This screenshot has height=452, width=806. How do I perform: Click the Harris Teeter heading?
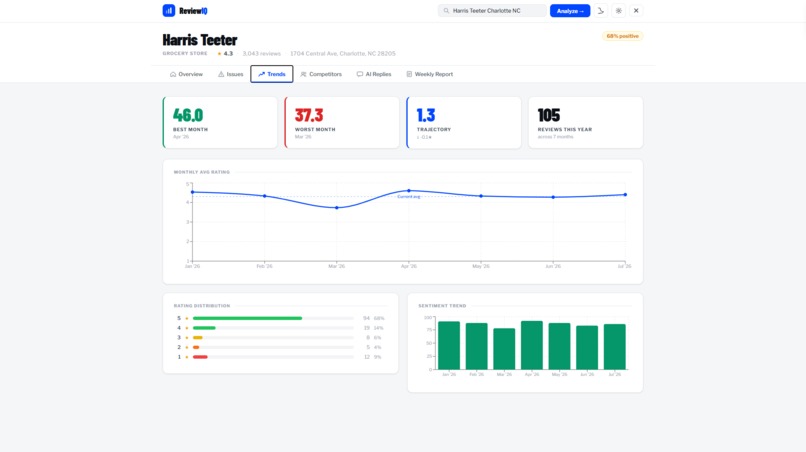point(200,40)
